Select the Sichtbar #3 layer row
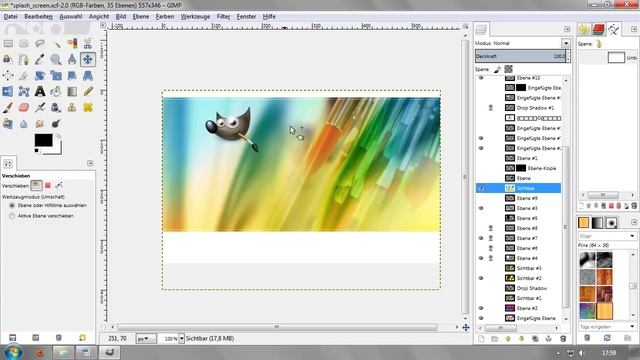 click(518, 268)
